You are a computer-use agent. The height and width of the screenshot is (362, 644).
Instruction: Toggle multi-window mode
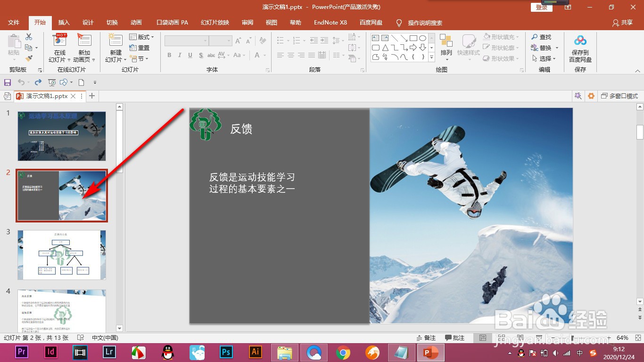click(x=619, y=96)
